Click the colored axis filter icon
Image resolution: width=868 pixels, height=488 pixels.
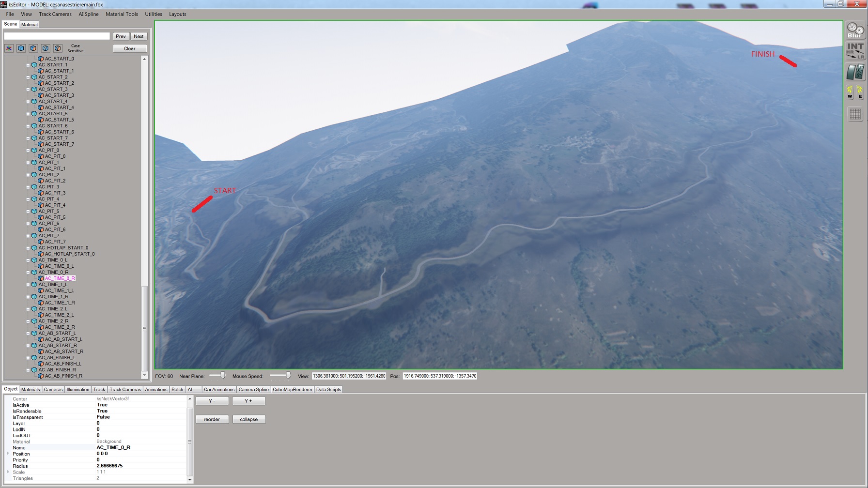tap(9, 48)
